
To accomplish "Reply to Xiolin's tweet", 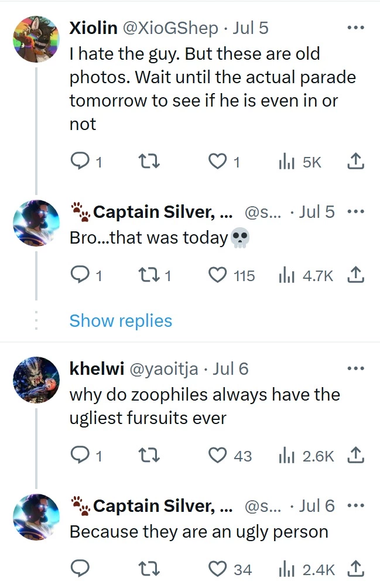I will (86, 162).
